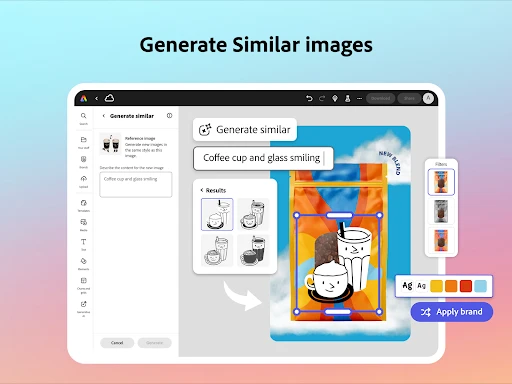Open Search in the left sidebar
Screen dimensions: 512x384
[x=83, y=118]
